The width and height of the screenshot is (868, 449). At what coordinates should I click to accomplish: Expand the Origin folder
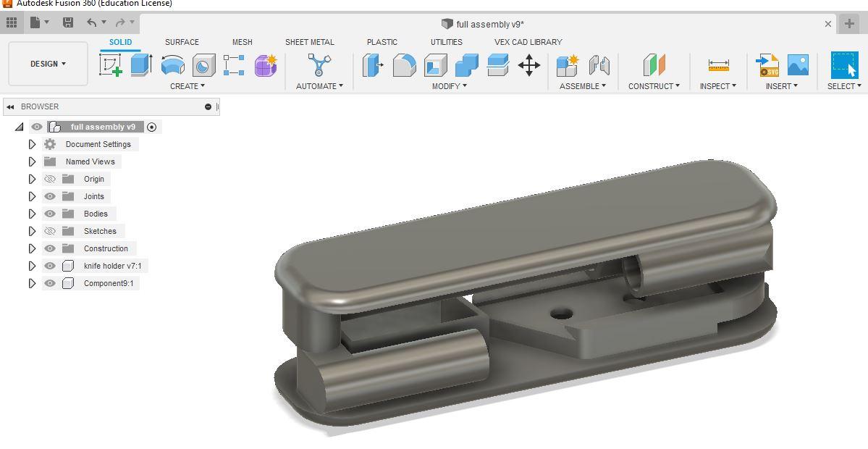32,179
